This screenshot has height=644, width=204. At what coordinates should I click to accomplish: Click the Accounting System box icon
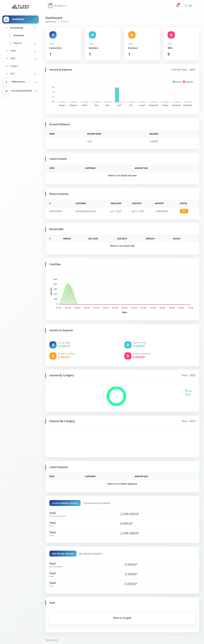[x=7, y=91]
